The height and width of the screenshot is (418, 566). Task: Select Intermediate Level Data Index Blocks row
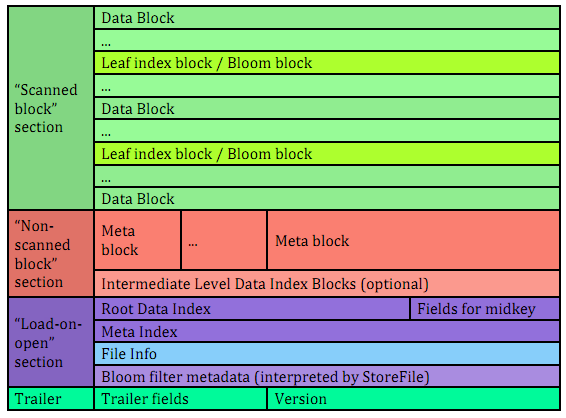coord(327,284)
